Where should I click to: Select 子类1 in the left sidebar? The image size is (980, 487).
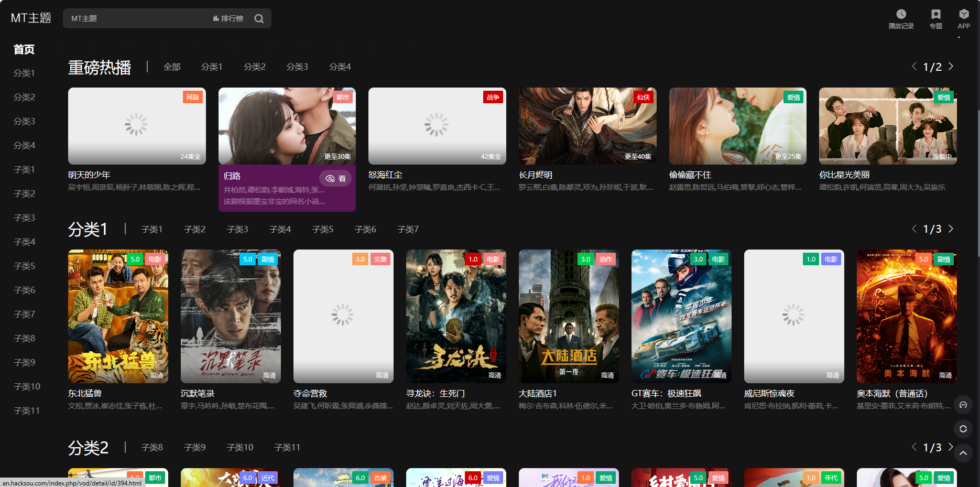pos(24,169)
